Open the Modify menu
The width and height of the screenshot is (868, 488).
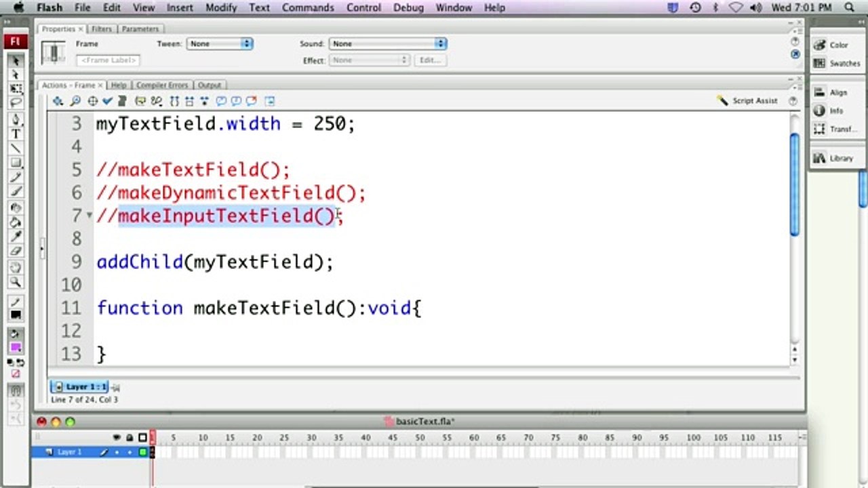pos(222,7)
